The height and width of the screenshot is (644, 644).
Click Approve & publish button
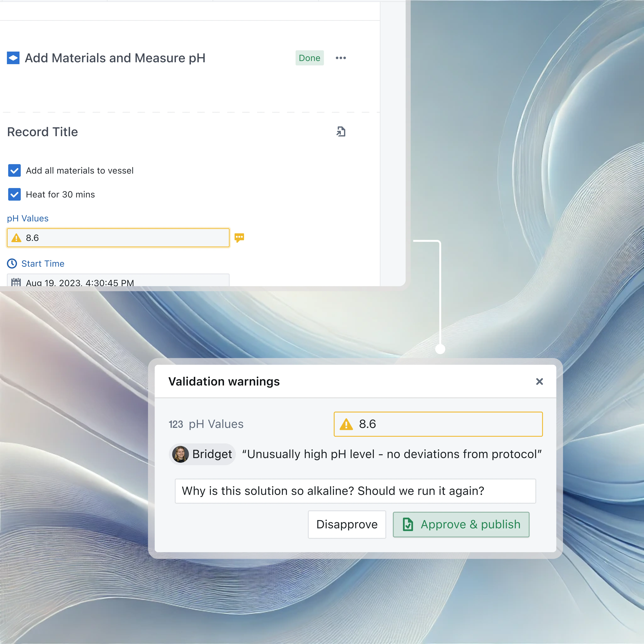(x=461, y=524)
